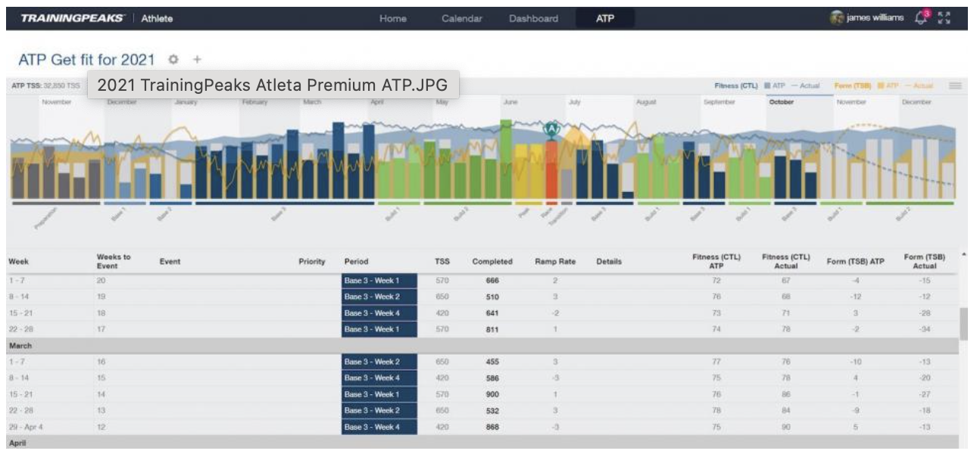Screen dimensions: 980x457
Task: Click the completed TSS value 666
Action: click(492, 281)
